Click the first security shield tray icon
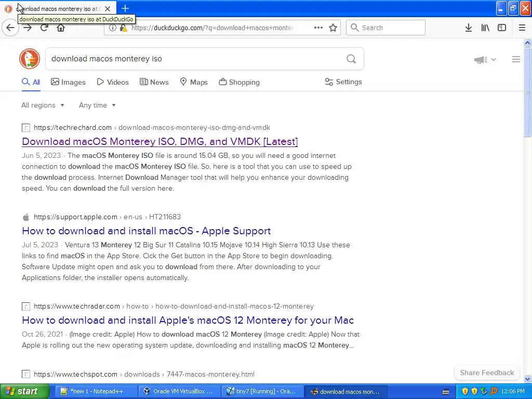 pos(465,391)
